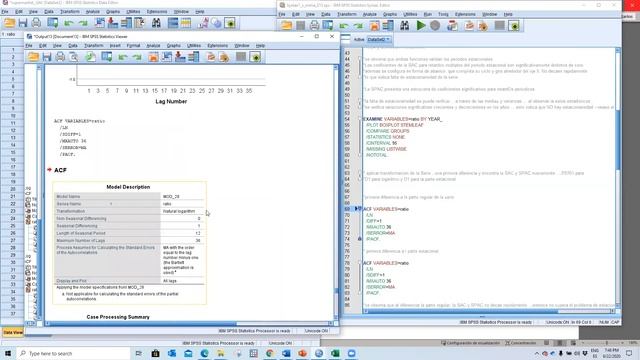
Task: Run the selected syntax with green arrow
Action: (x=421, y=26)
